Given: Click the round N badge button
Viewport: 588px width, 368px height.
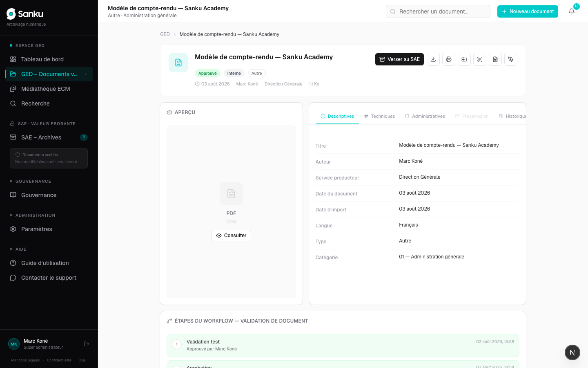Looking at the screenshot, I should 572,352.
